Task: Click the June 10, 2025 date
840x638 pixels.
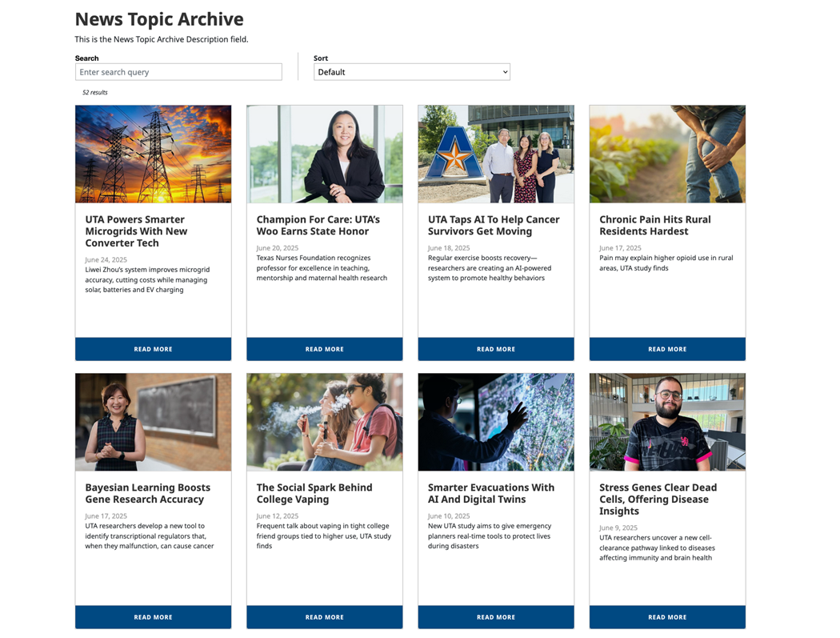Action: [448, 516]
